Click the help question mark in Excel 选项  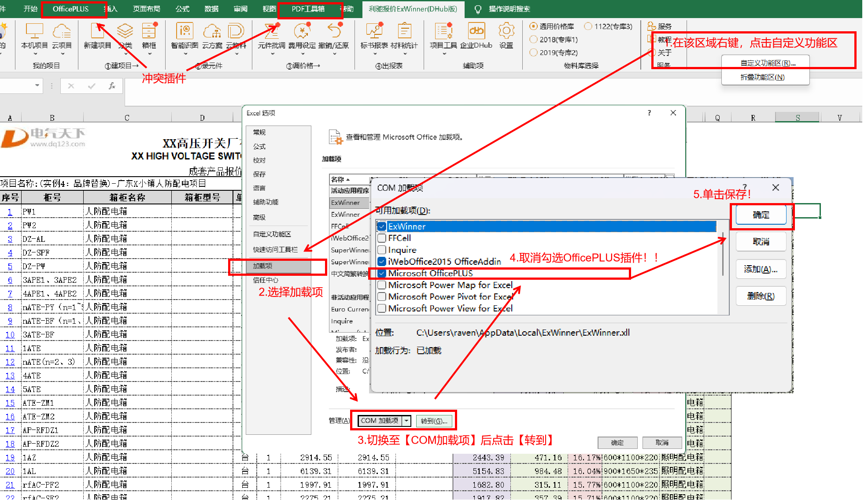click(x=649, y=113)
